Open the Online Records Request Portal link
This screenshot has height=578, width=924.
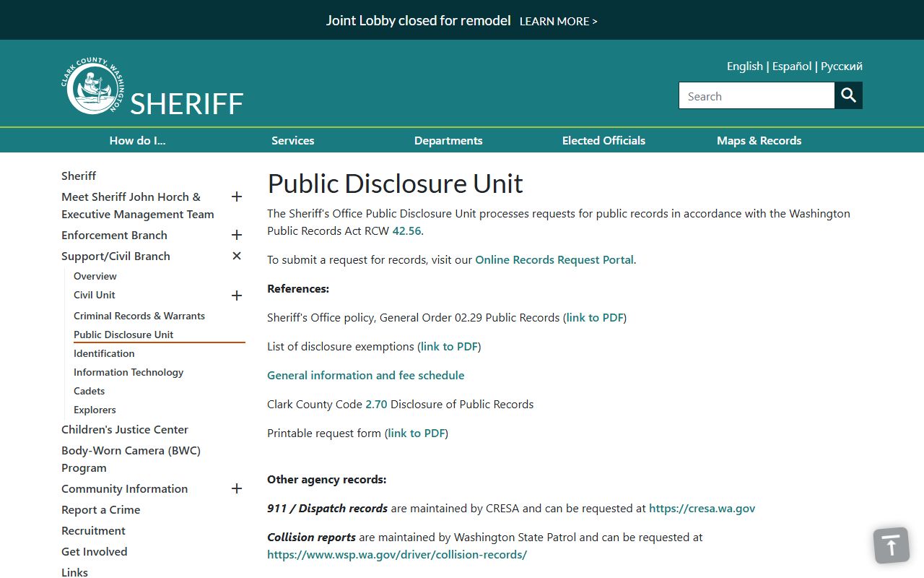pyautogui.click(x=554, y=259)
